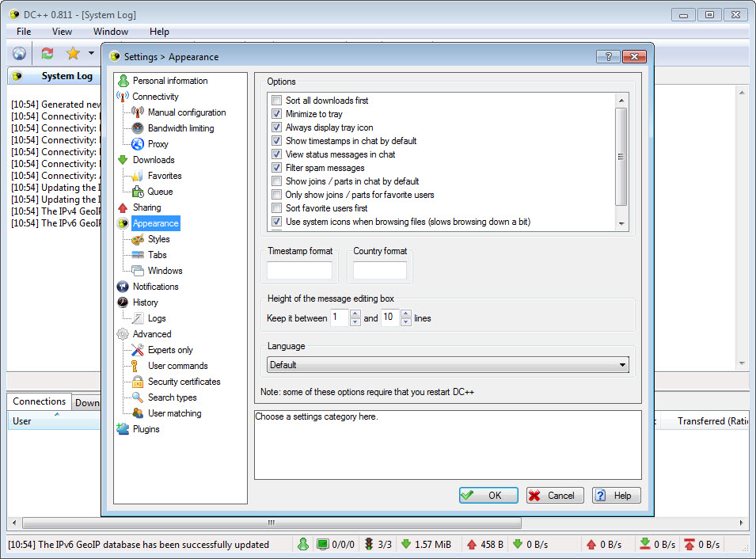Decrease the minimum lines spinner
The image size is (756, 559).
pos(355,322)
